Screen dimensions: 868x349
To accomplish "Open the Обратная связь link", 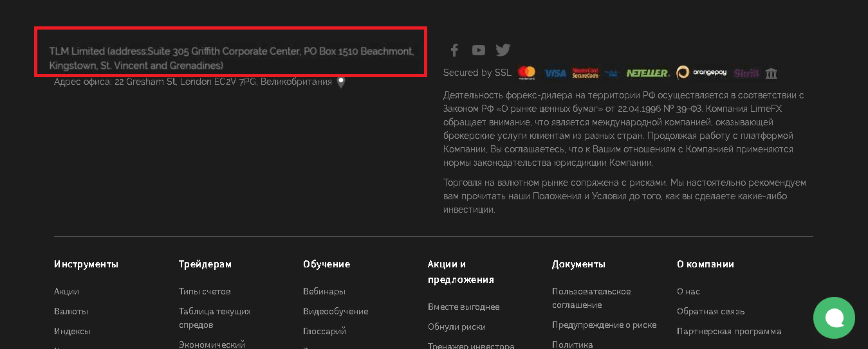I will pyautogui.click(x=711, y=311).
